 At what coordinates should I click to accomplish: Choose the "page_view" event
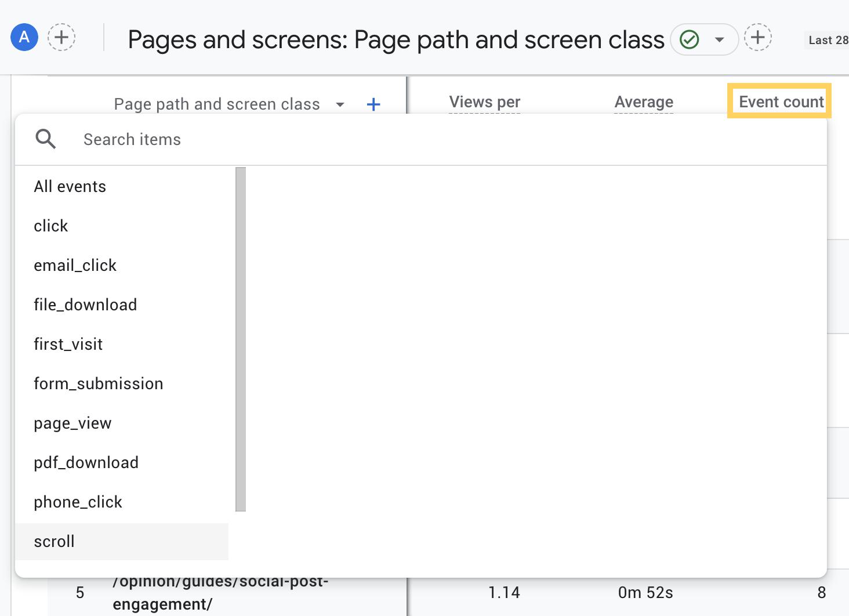(x=72, y=423)
